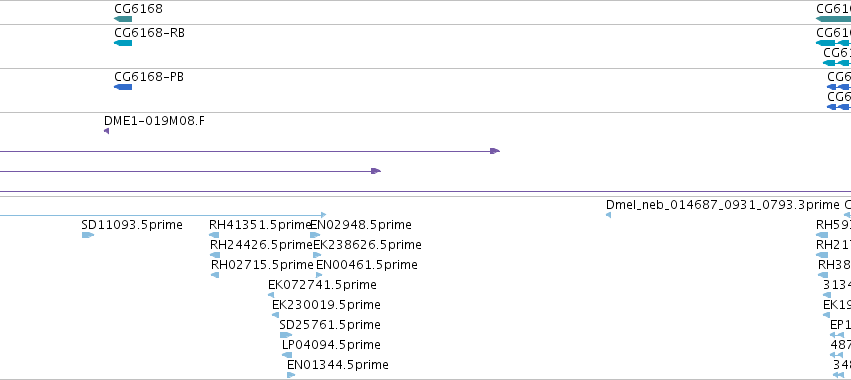The image size is (851, 380).
Task: Select the RH41351.5prime EST arrow
Action: pos(214,235)
